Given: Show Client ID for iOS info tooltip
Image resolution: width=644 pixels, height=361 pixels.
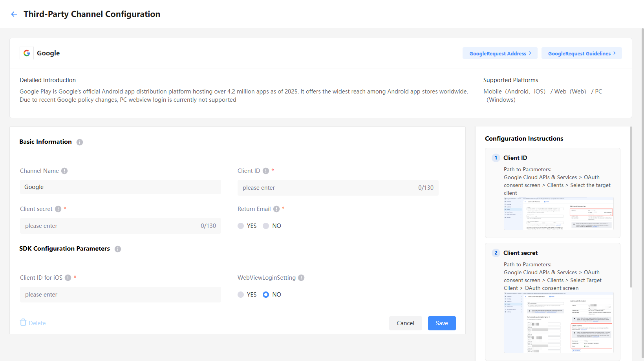Looking at the screenshot, I should [68, 278].
